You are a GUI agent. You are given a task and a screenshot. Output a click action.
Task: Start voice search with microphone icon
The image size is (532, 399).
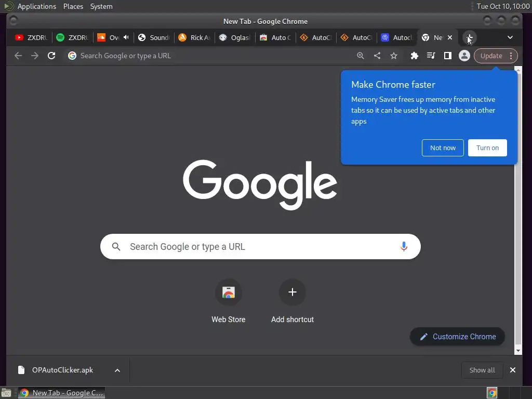click(x=403, y=246)
